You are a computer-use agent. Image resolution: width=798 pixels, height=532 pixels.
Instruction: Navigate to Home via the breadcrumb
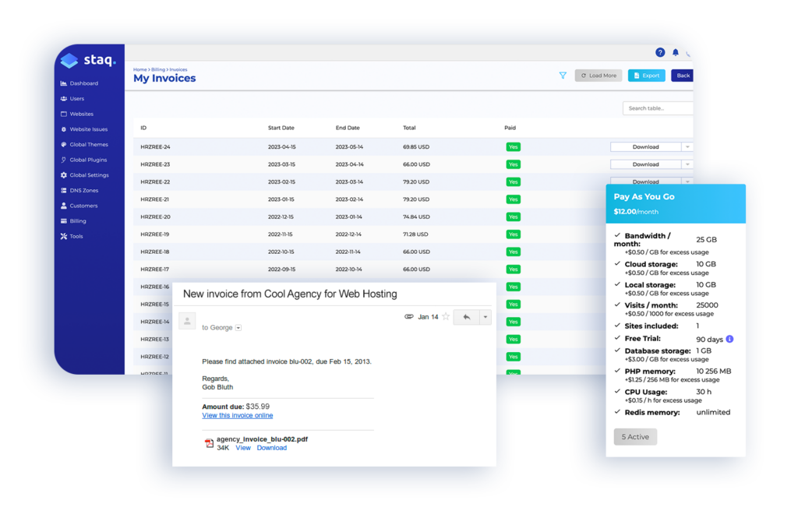pyautogui.click(x=139, y=69)
